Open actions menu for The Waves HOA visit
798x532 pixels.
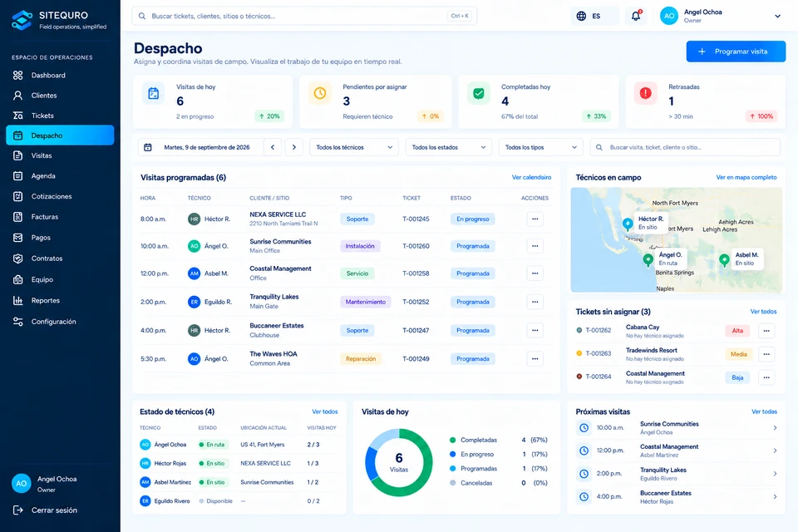pyautogui.click(x=534, y=359)
